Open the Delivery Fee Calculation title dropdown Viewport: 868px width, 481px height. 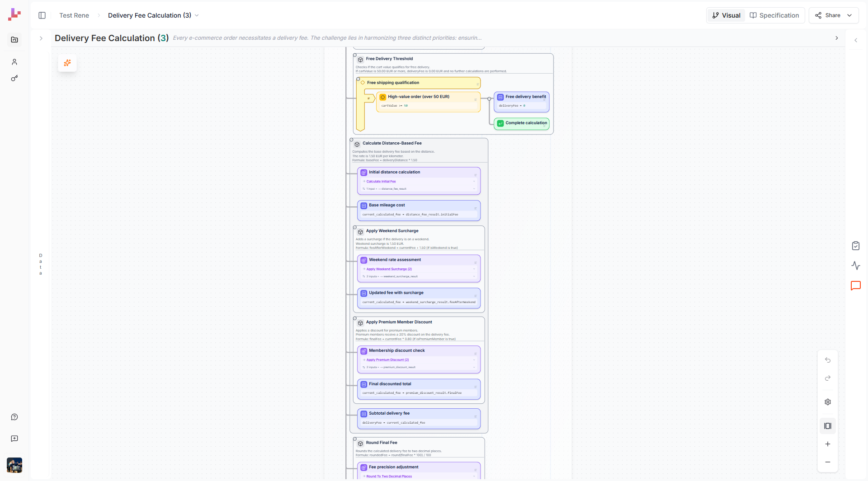pos(197,15)
